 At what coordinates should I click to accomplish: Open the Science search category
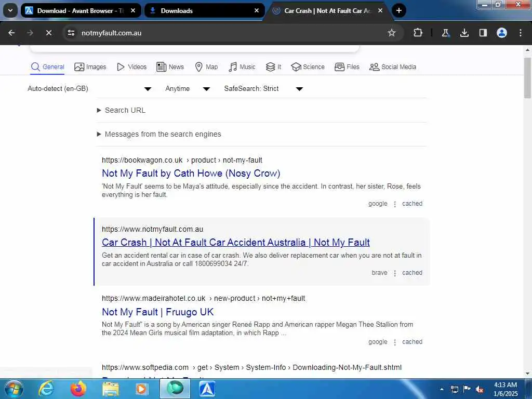308,67
